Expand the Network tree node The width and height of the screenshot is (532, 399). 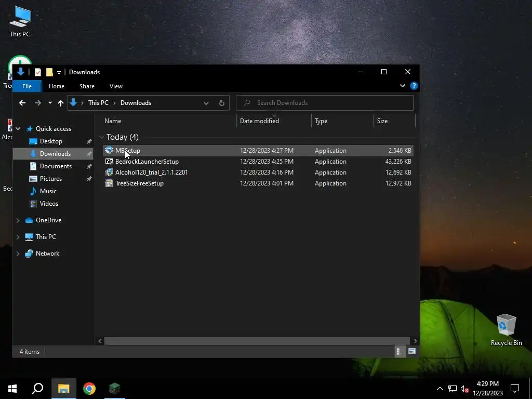18,254
